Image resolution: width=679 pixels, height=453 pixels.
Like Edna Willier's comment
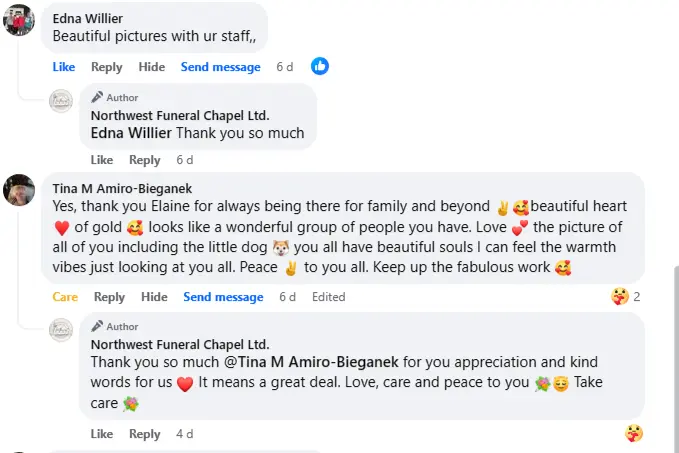(63, 67)
